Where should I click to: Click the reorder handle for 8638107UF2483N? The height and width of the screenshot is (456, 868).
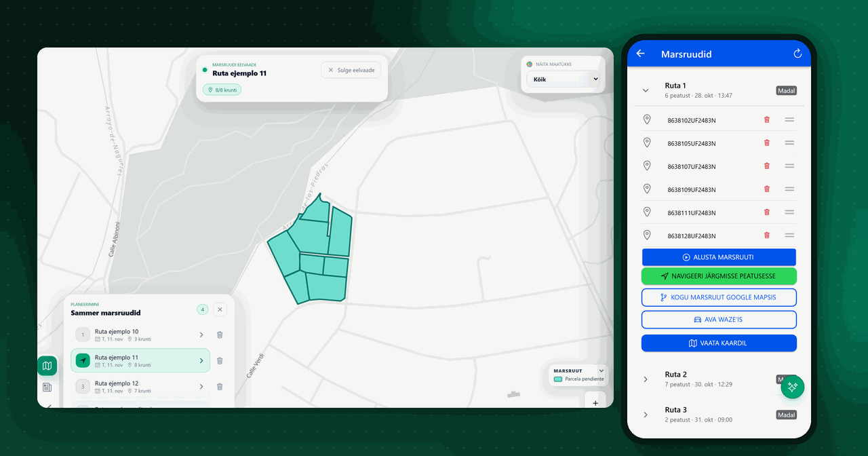point(789,166)
